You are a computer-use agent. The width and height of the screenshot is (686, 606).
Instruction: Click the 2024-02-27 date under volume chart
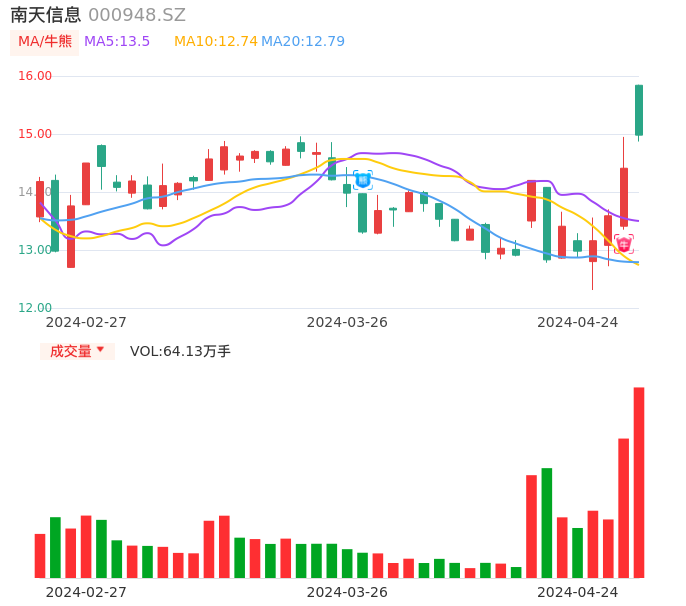coord(86,592)
